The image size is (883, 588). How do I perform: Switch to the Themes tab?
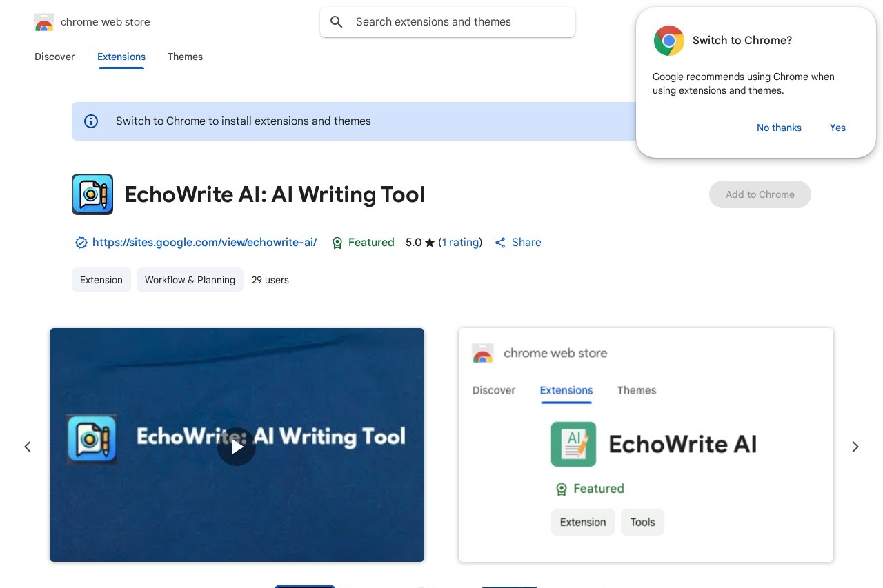point(185,57)
